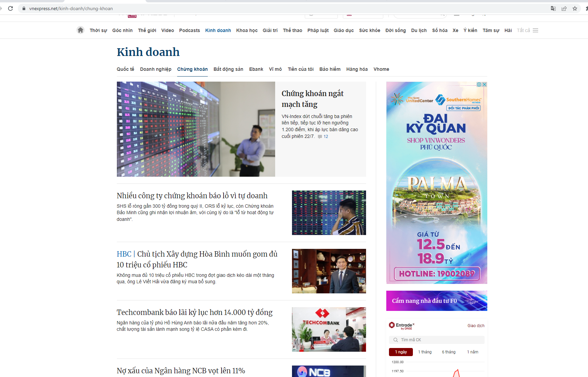The image size is (588, 377).
Task: Click the search magnifier in 'Tìm mã CK' field
Action: click(x=396, y=340)
